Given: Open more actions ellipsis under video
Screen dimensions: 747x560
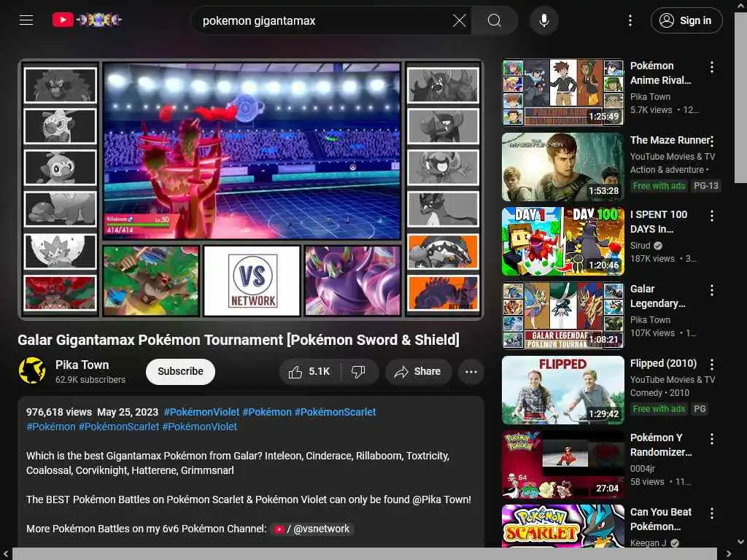Looking at the screenshot, I should [x=471, y=371].
